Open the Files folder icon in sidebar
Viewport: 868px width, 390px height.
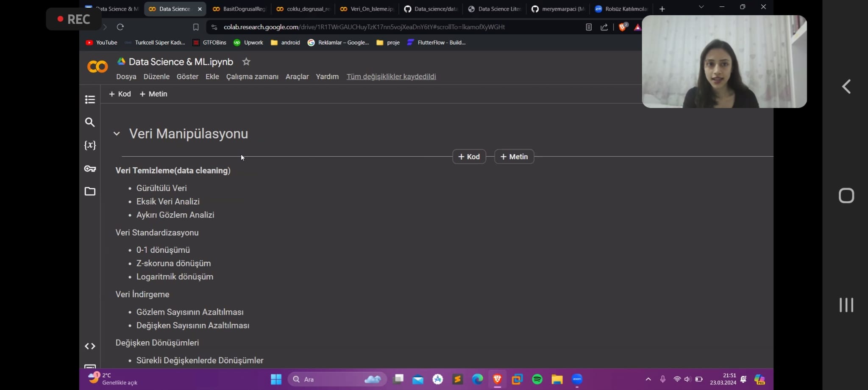pyautogui.click(x=90, y=191)
